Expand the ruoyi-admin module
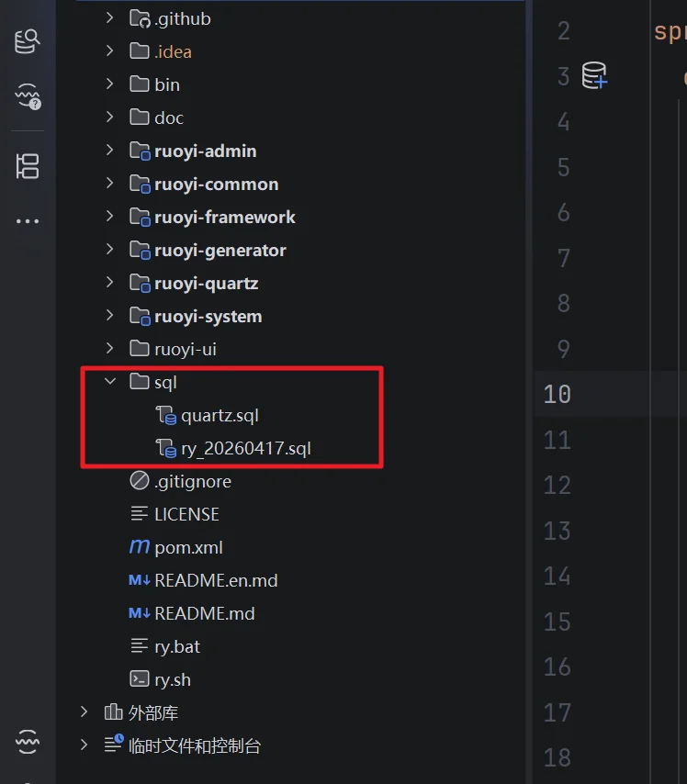 (x=109, y=150)
